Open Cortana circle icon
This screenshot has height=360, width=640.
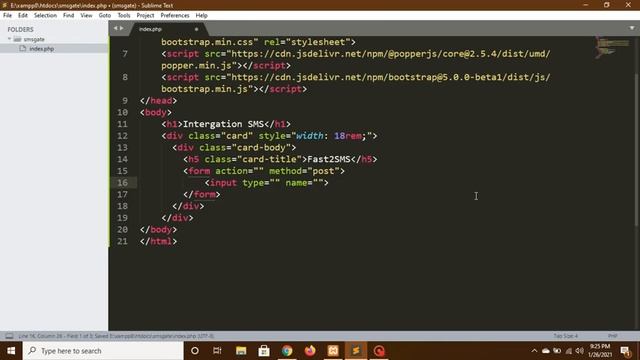(195, 351)
